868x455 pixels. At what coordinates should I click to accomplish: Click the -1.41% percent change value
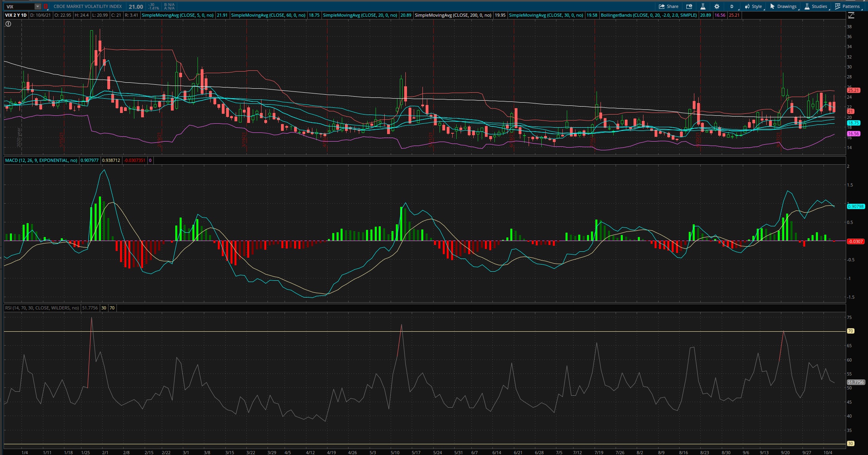point(154,8)
